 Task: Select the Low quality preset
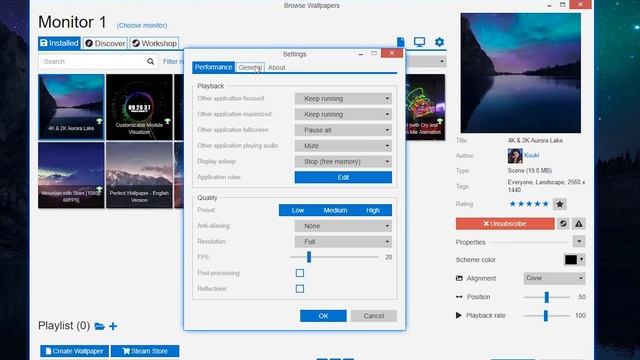(298, 210)
